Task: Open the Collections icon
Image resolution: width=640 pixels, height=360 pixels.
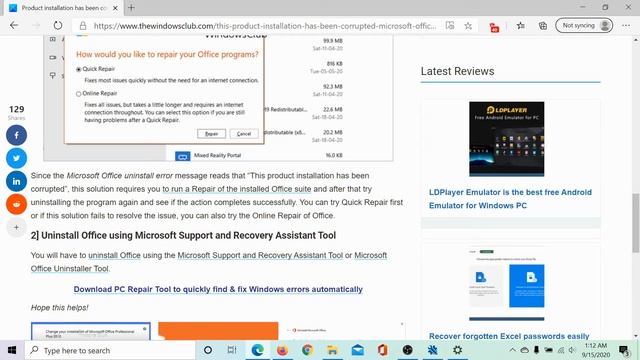Action: [542, 26]
